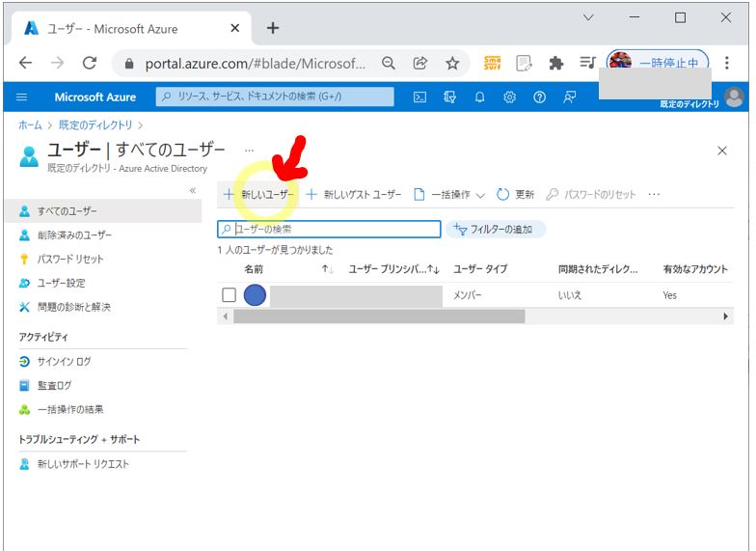The height and width of the screenshot is (551, 756).
Task: Focus the Azure global resource search box
Action: pos(275,96)
